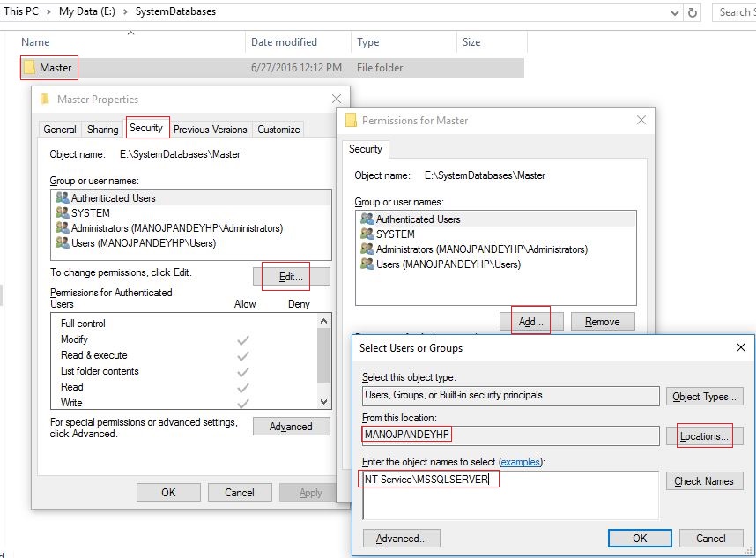This screenshot has height=558, width=756.
Task: Click object names input field
Action: point(510,495)
